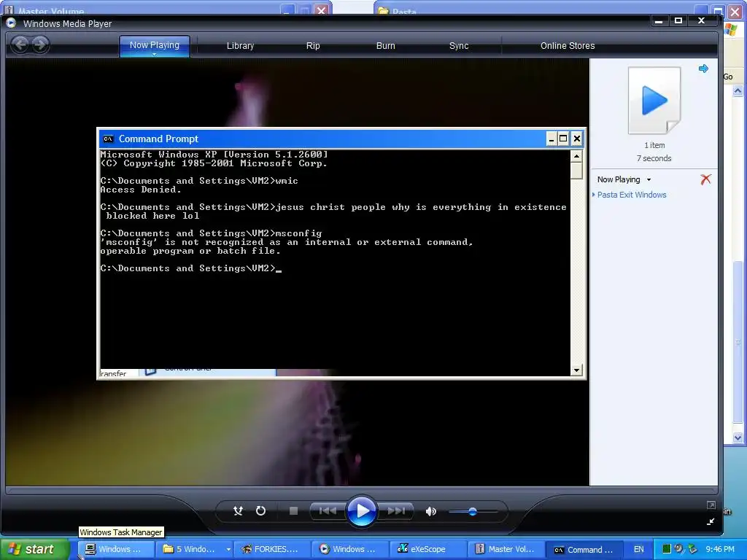
Task: Adjust the Media Player volume slider
Action: click(x=473, y=511)
